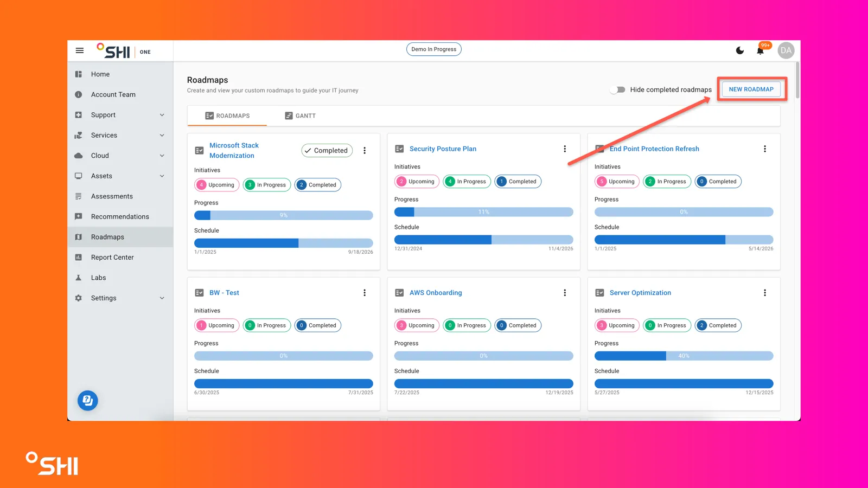Screen dimensions: 868x488
Task: Click Microsoft Stack Modernization Completed status chip
Action: pos(327,151)
